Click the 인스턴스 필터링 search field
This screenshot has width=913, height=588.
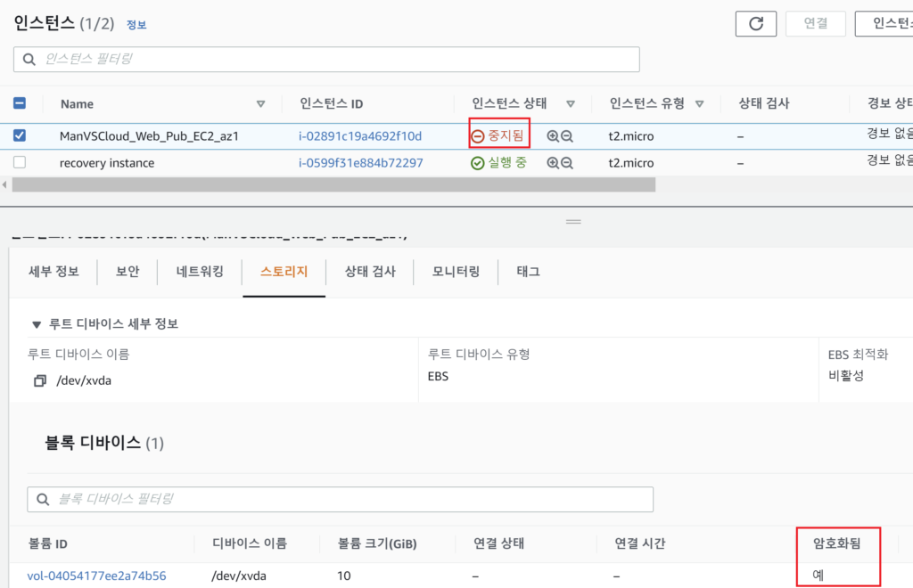click(326, 60)
